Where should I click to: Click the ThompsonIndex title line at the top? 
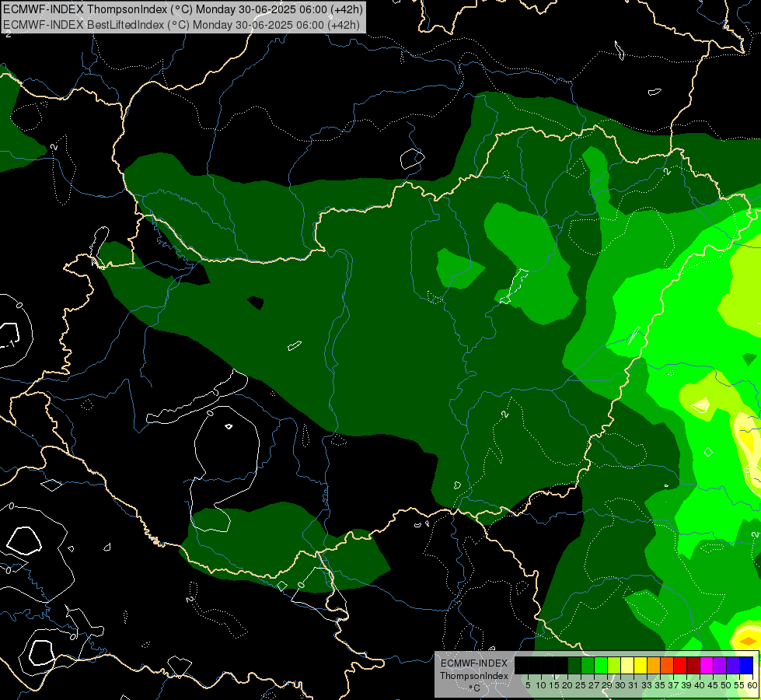tap(183, 9)
